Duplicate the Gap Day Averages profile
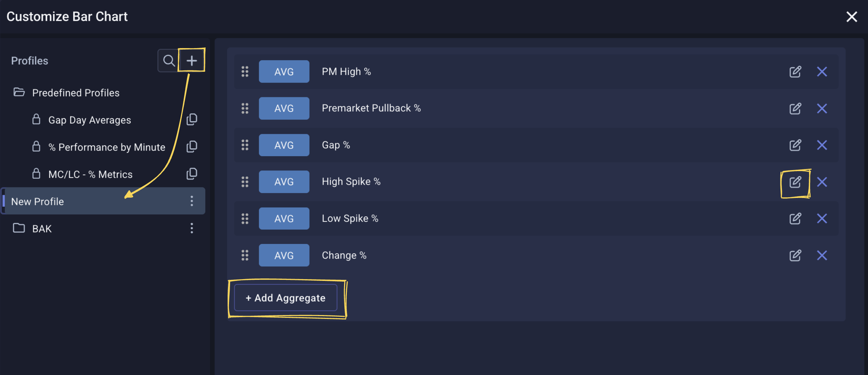Viewport: 868px width, 375px height. click(x=192, y=120)
